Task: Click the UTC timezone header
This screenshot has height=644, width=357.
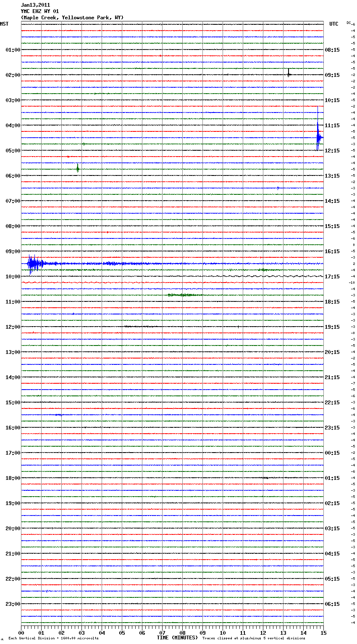Action: 334,24
